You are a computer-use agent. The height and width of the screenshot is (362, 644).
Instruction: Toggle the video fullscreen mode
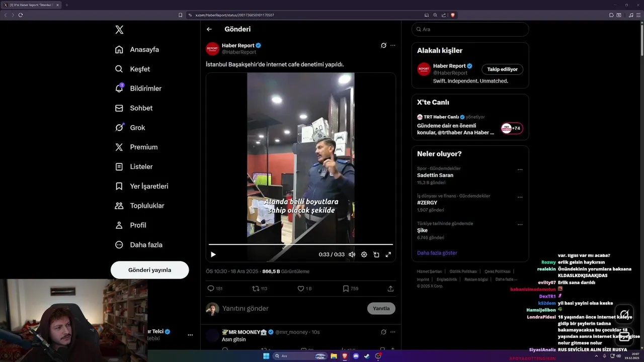(388, 254)
